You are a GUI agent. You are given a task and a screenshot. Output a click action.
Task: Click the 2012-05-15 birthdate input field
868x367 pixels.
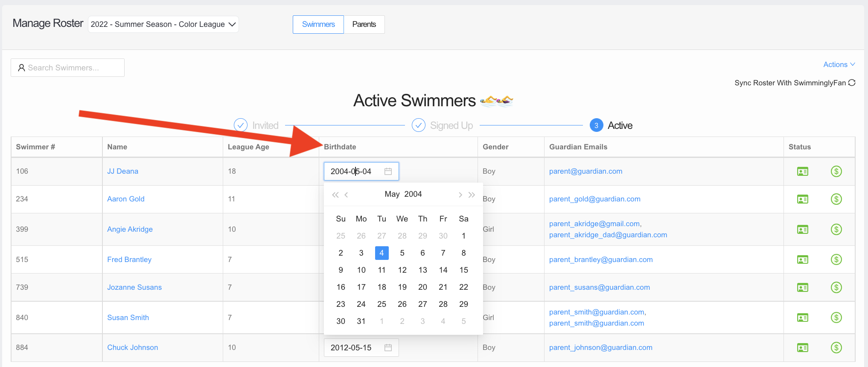click(x=361, y=348)
